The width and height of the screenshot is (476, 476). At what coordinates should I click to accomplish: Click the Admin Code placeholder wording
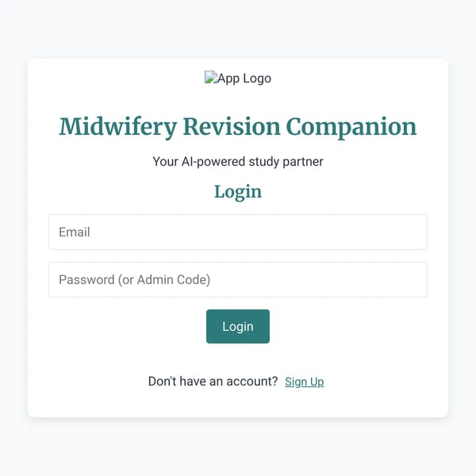click(x=173, y=280)
